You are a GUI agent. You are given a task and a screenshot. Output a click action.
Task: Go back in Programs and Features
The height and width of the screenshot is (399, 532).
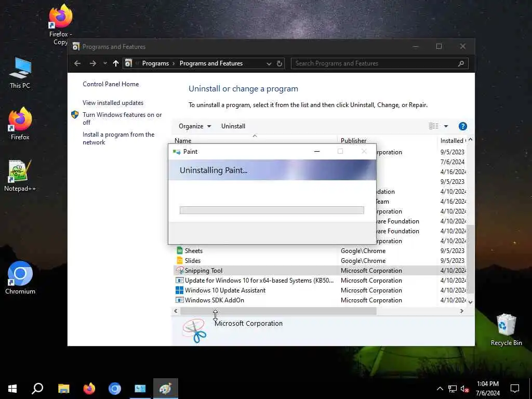77,63
